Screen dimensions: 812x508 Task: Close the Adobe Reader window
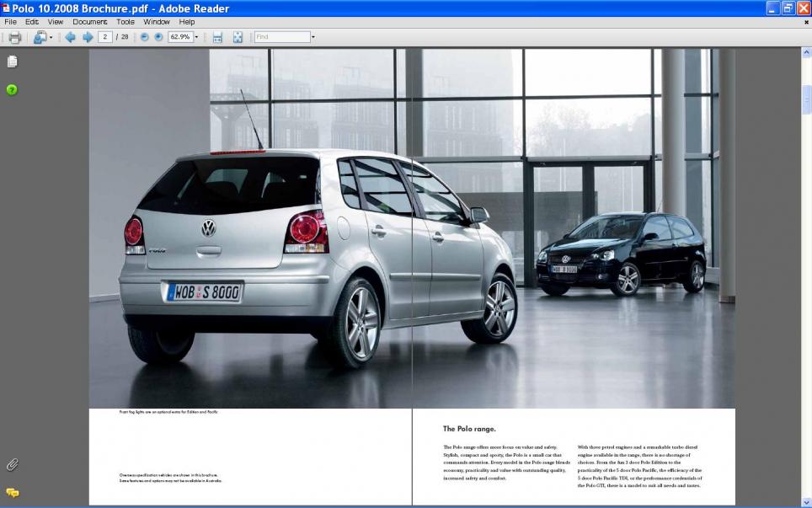click(804, 8)
